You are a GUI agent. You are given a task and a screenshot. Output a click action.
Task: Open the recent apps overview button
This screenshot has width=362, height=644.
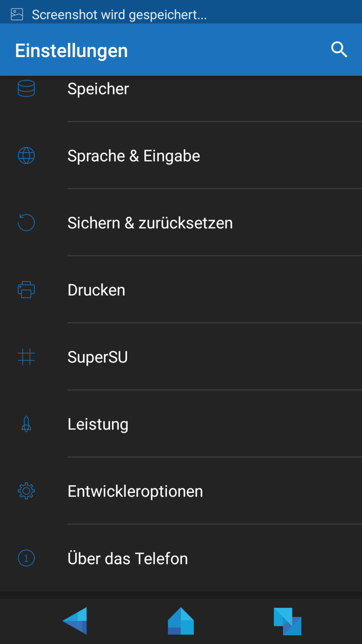[287, 621]
